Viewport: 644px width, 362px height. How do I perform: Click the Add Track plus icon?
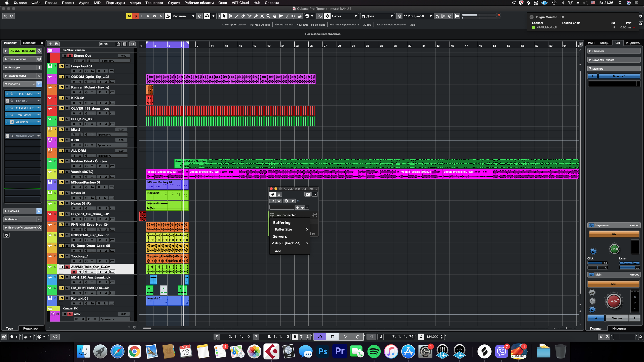click(x=50, y=44)
